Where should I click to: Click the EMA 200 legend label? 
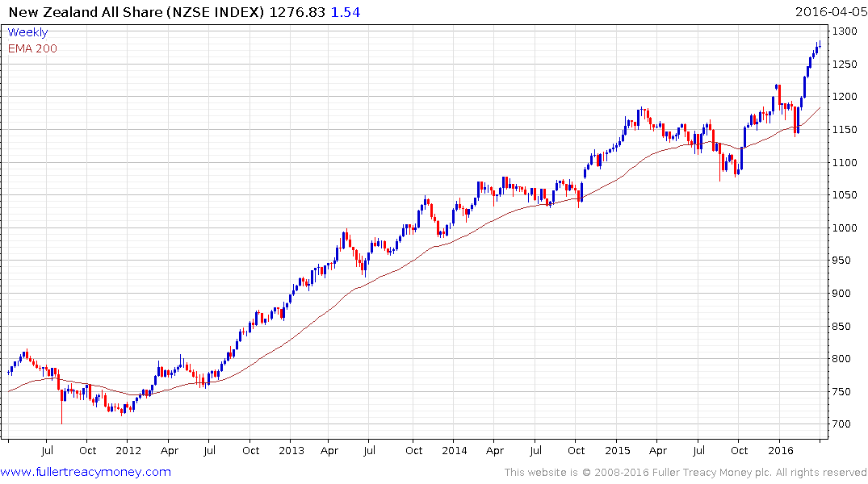[32, 48]
